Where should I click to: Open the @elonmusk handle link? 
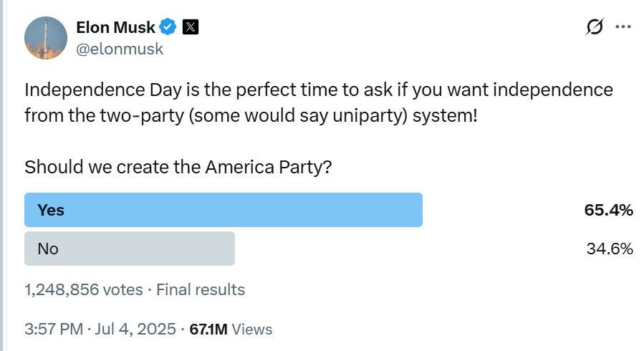[x=120, y=49]
